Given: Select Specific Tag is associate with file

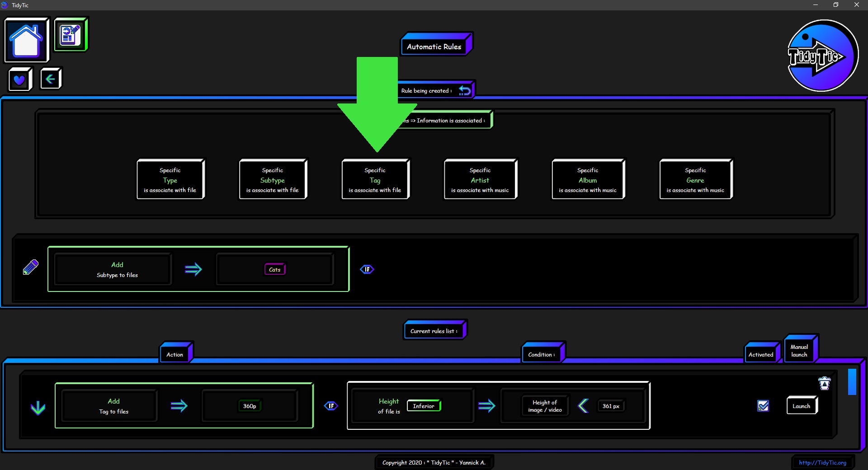Looking at the screenshot, I should (x=375, y=179).
